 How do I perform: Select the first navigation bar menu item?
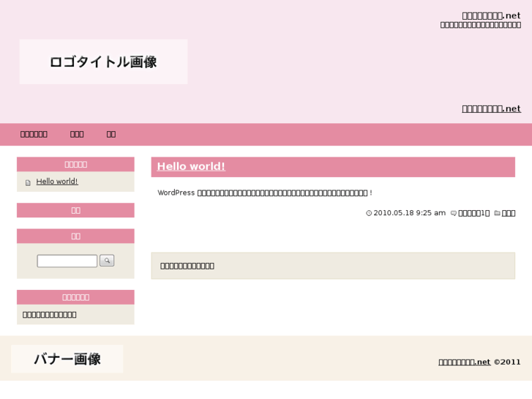pyautogui.click(x=34, y=134)
